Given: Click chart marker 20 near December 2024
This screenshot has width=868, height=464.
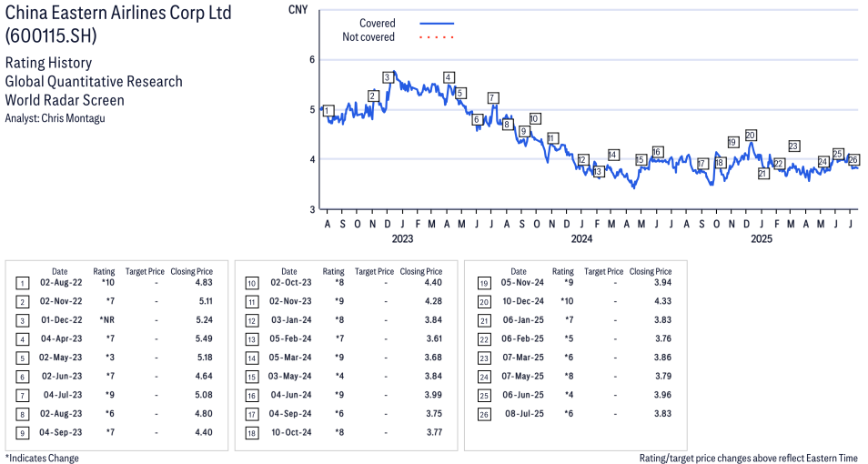Looking at the screenshot, I should (x=751, y=135).
